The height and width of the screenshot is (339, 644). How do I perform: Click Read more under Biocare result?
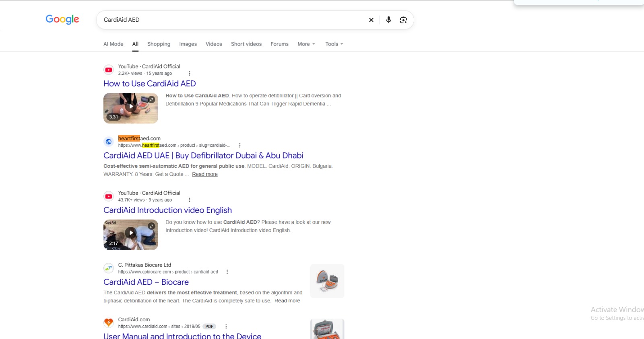(x=287, y=301)
